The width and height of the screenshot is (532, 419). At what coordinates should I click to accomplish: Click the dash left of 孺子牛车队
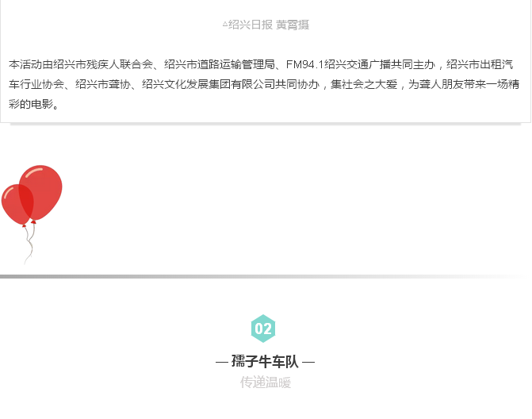coord(221,362)
